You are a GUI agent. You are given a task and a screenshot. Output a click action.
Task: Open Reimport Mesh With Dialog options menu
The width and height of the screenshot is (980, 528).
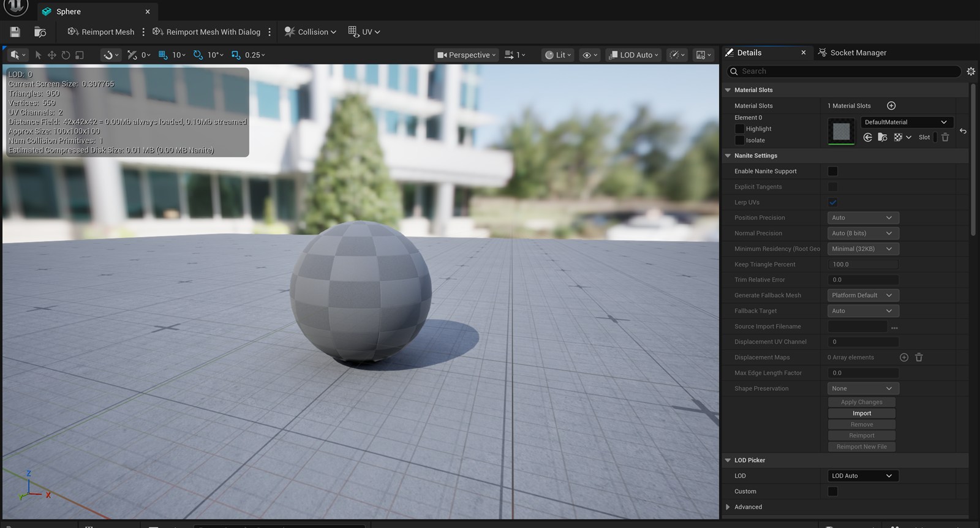(269, 32)
